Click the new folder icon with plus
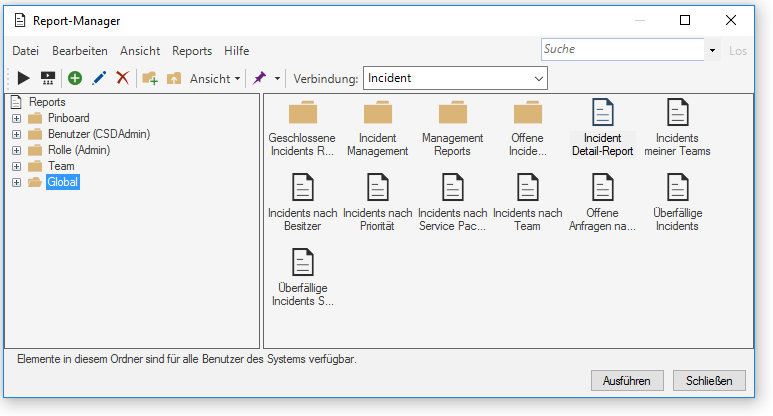Screen dimensions: 773x416 click(150, 78)
